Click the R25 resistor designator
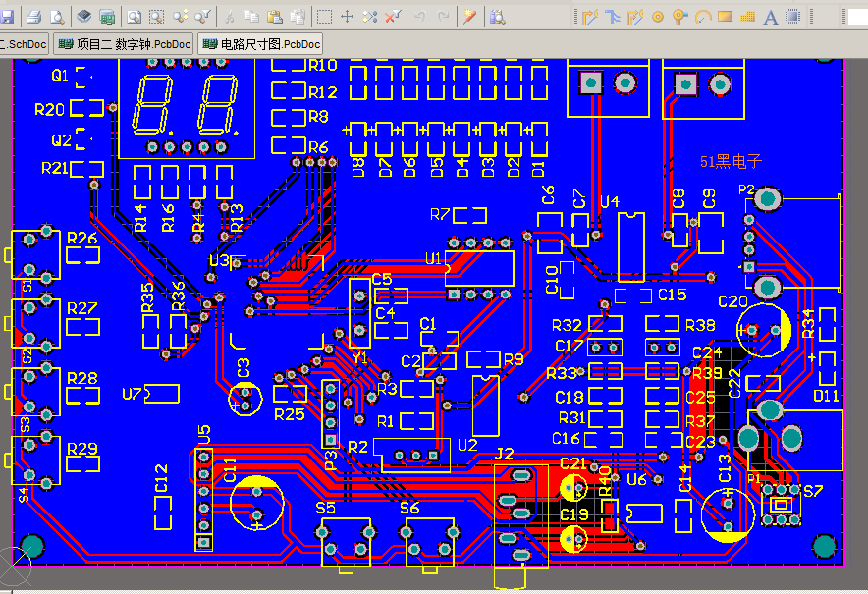Viewport: 868px width, 594px height. pyautogui.click(x=290, y=414)
